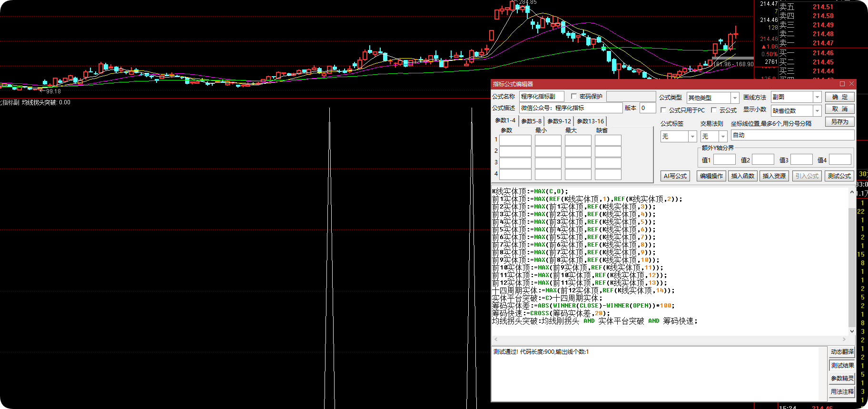Click the 版本 number field
Image resolution: width=868 pixels, height=409 pixels.
pyautogui.click(x=647, y=108)
